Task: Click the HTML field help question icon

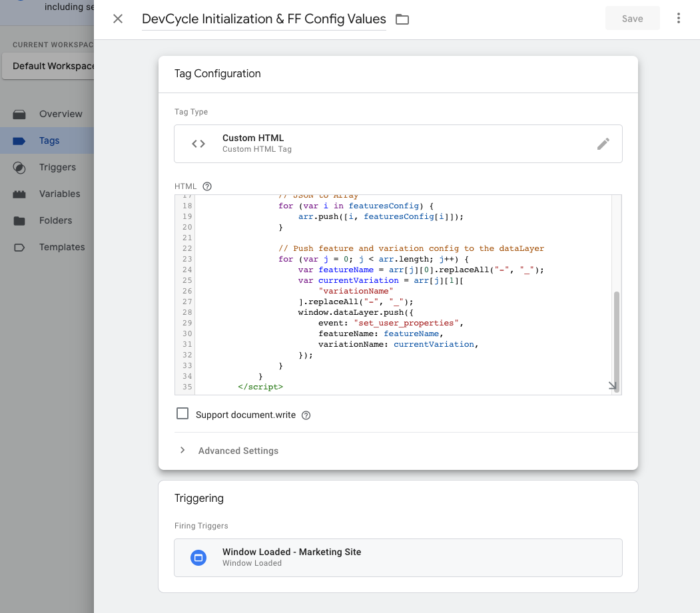Action: pyautogui.click(x=207, y=186)
